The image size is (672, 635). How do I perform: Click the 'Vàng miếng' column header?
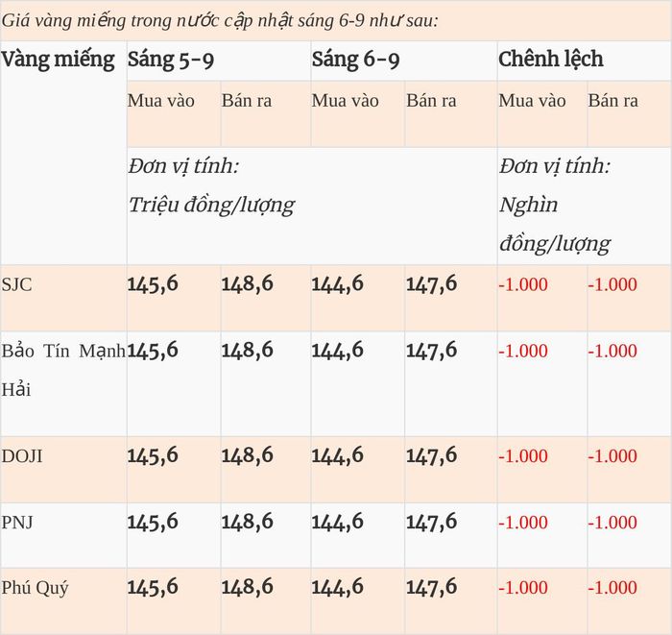[58, 60]
